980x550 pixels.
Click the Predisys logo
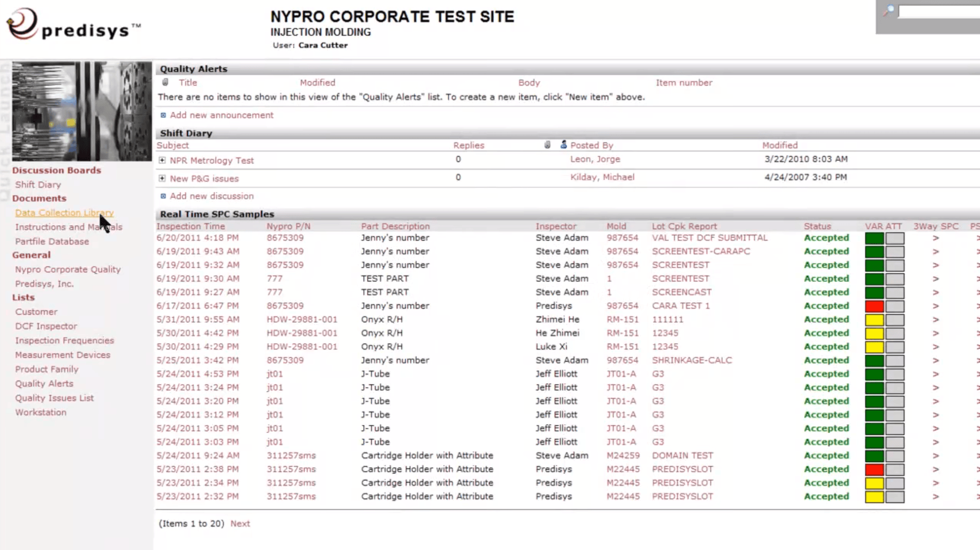72,25
